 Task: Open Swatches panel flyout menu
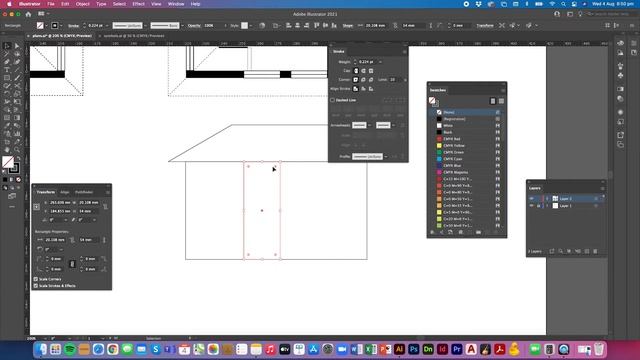pos(502,90)
